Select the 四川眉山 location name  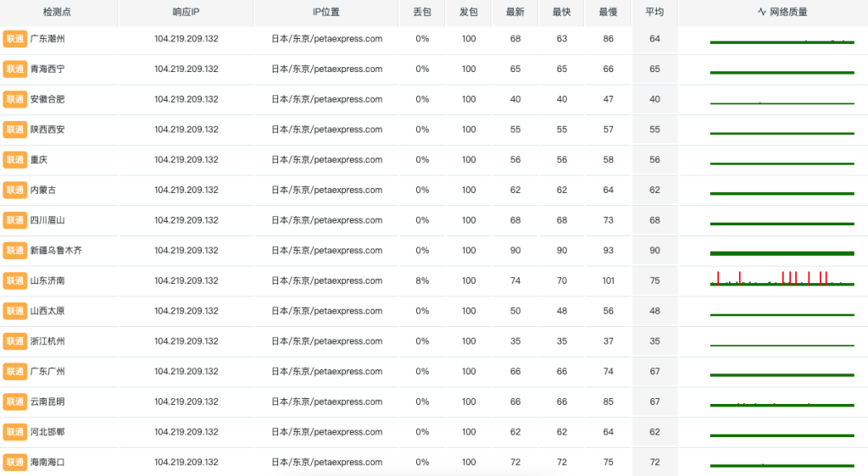click(47, 220)
